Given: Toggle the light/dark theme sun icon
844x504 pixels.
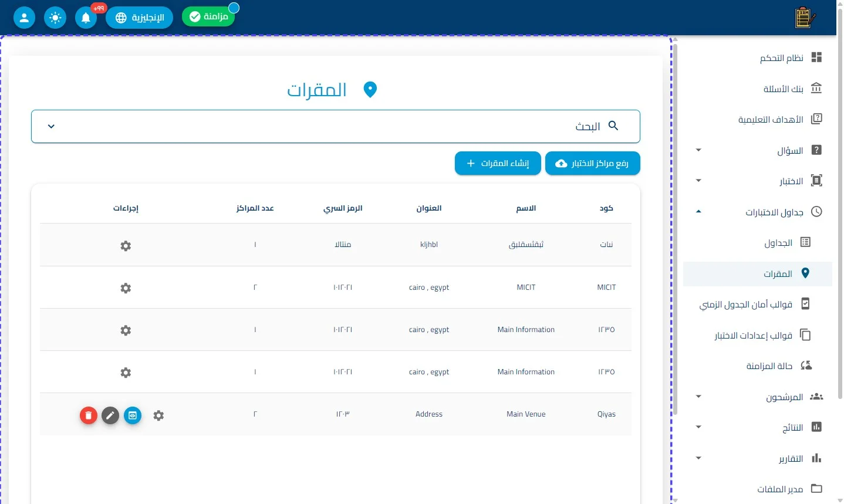Looking at the screenshot, I should coord(55,18).
